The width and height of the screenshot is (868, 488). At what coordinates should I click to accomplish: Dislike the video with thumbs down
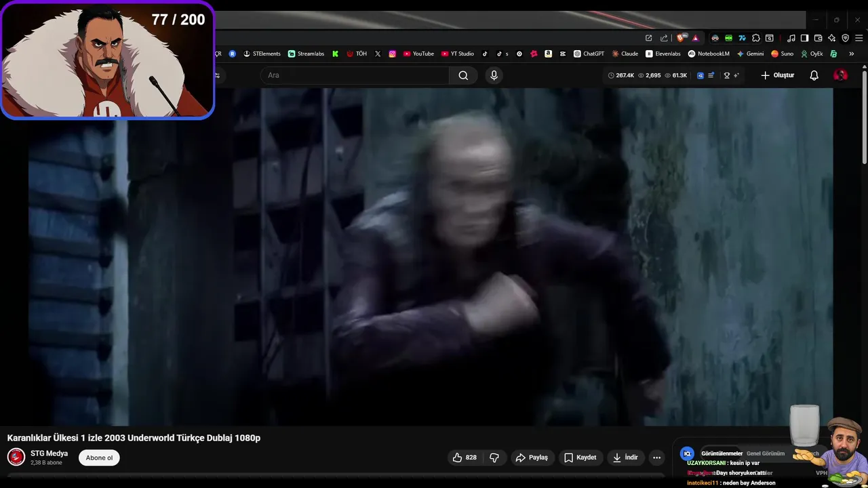coord(494,457)
